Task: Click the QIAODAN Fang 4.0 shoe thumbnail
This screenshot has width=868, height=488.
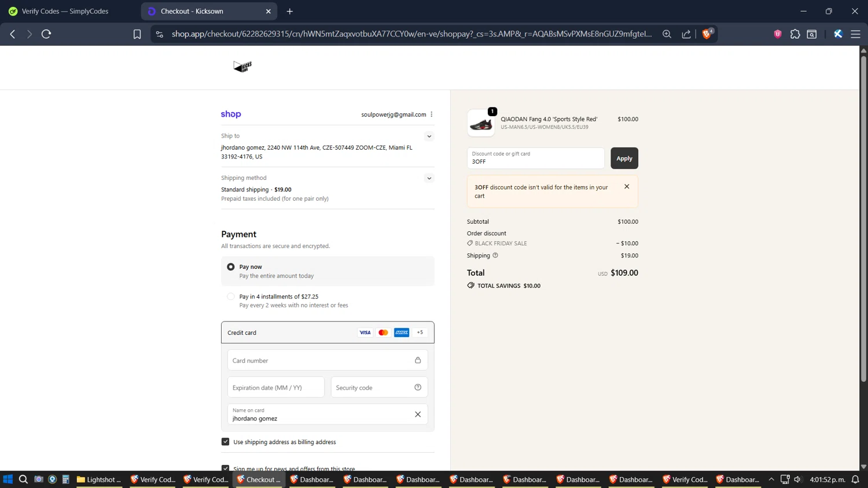Action: click(x=481, y=123)
